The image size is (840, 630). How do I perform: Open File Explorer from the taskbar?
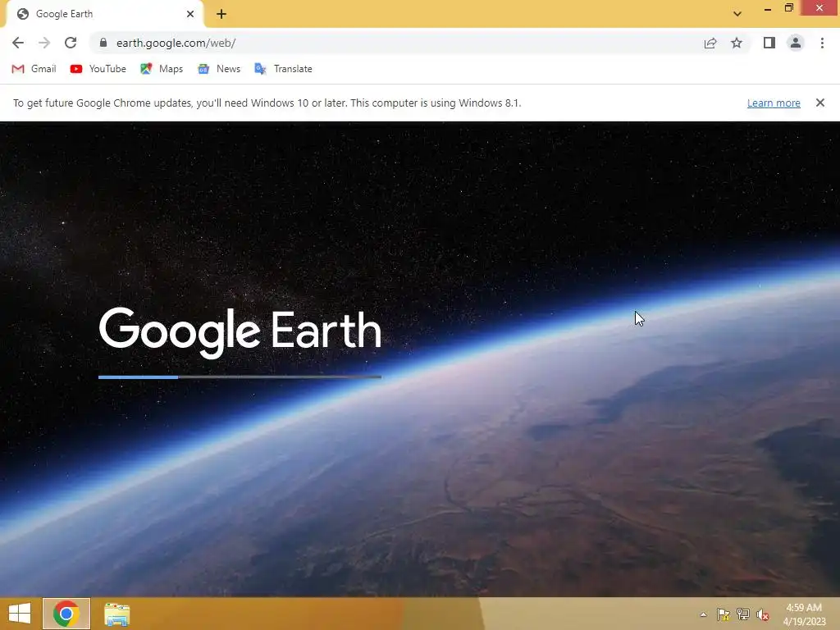[116, 614]
